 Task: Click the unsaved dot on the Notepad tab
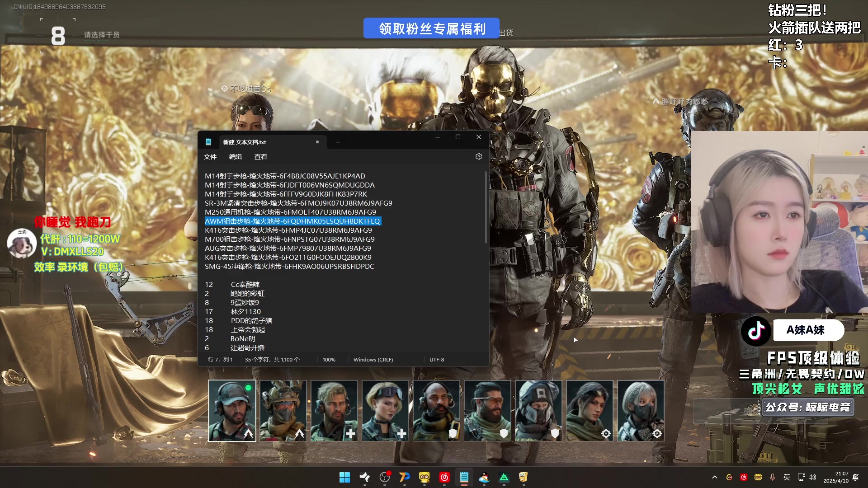(x=317, y=142)
